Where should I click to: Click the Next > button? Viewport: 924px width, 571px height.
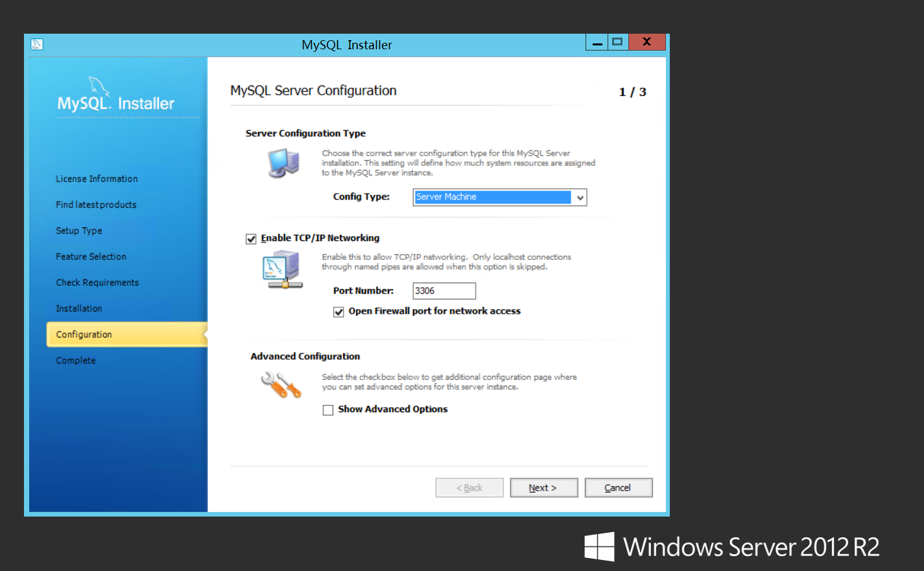click(543, 487)
